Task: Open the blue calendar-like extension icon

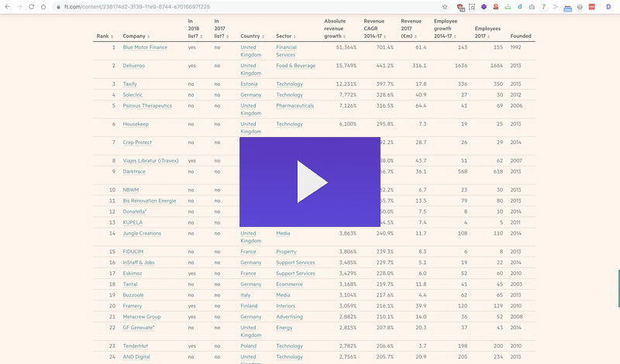Action: click(568, 8)
